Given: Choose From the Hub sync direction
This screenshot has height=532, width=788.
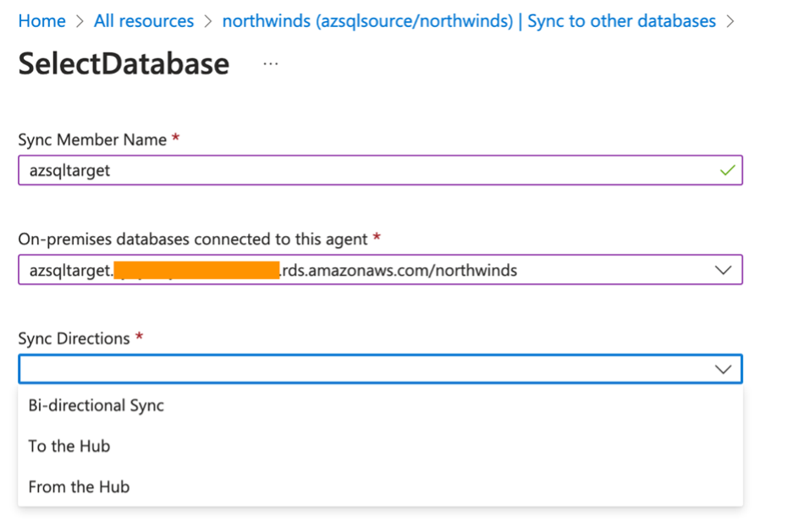Looking at the screenshot, I should [x=79, y=486].
